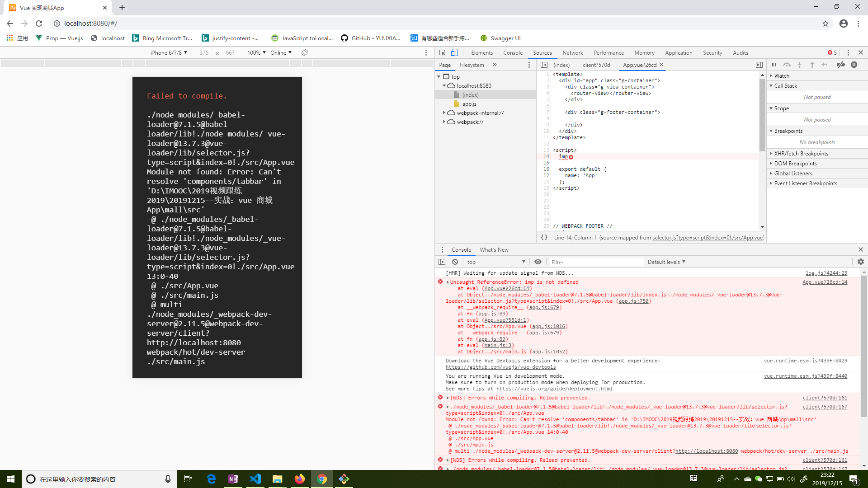
Task: Click the inspect element picker icon
Action: pos(443,52)
